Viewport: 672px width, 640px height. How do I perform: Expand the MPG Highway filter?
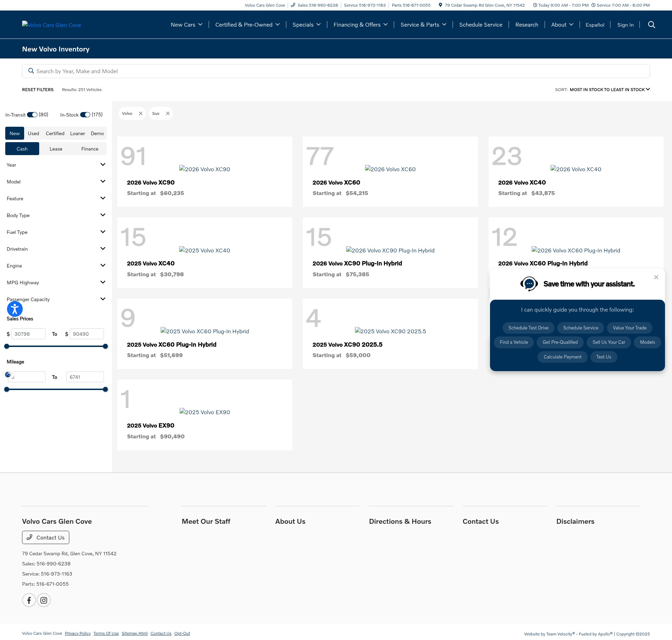tap(56, 283)
